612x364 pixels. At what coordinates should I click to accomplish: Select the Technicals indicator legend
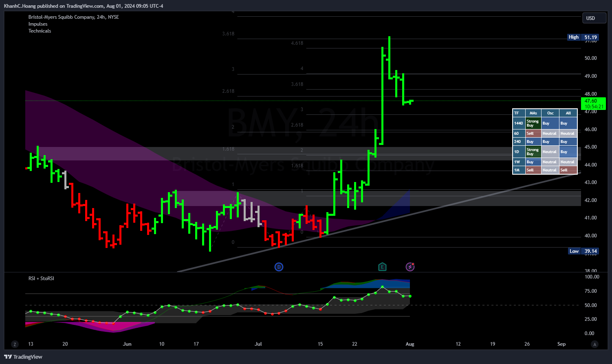coord(40,31)
